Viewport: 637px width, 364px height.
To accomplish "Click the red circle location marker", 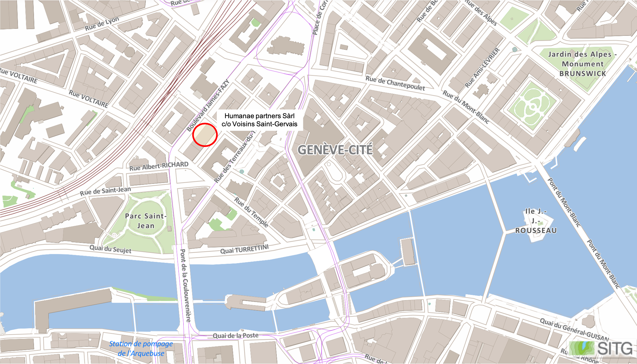I will pyautogui.click(x=205, y=135).
